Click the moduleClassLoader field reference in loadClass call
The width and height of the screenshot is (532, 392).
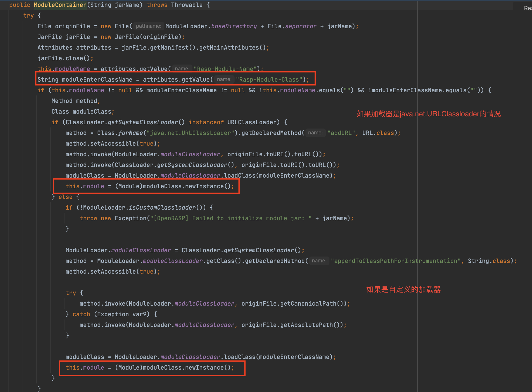point(190,175)
